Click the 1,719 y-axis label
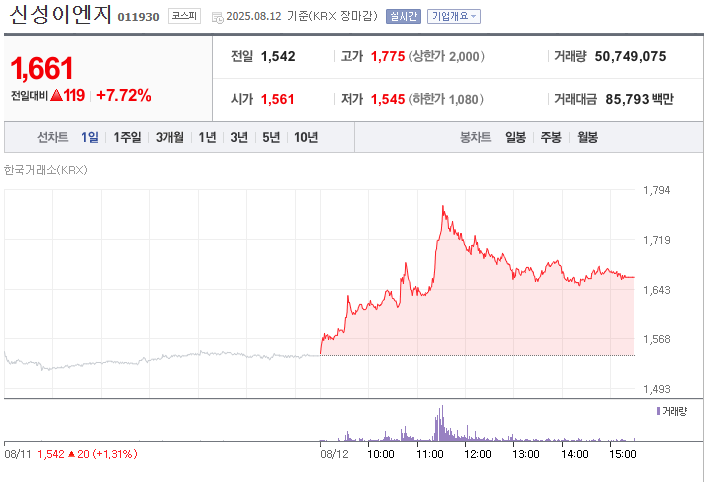704x482 pixels. (x=656, y=240)
